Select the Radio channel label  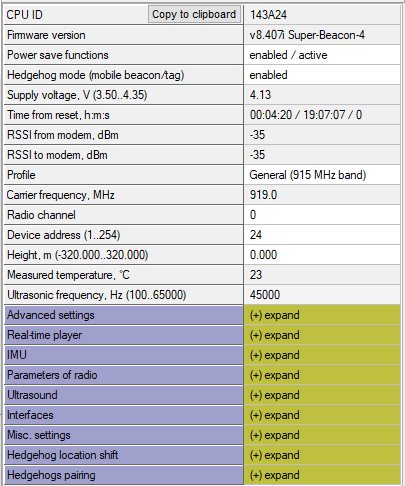pos(41,215)
